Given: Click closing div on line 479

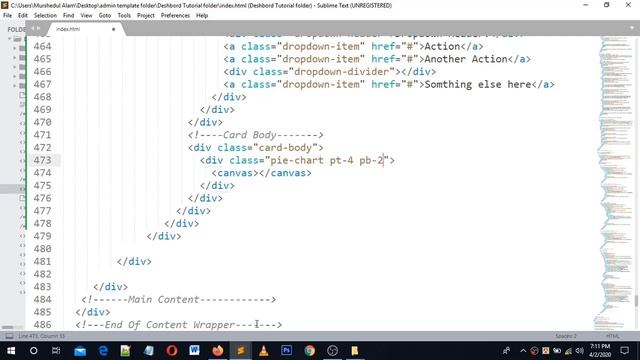Looking at the screenshot, I should 164,236.
